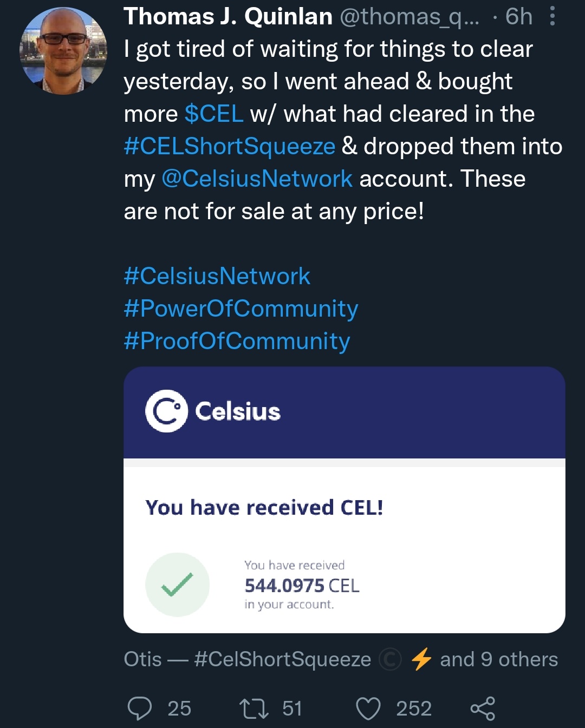Click the Celsius logo in image
The width and height of the screenshot is (585, 728).
[x=166, y=411]
